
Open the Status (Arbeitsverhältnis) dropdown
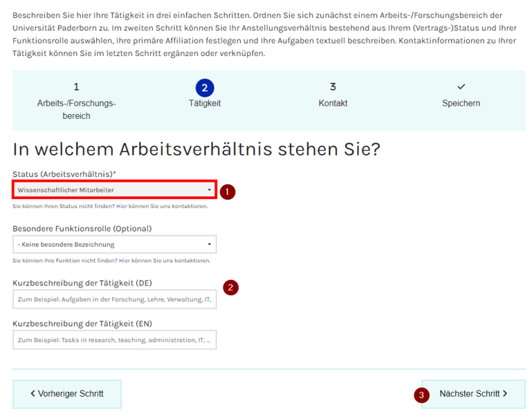(114, 190)
